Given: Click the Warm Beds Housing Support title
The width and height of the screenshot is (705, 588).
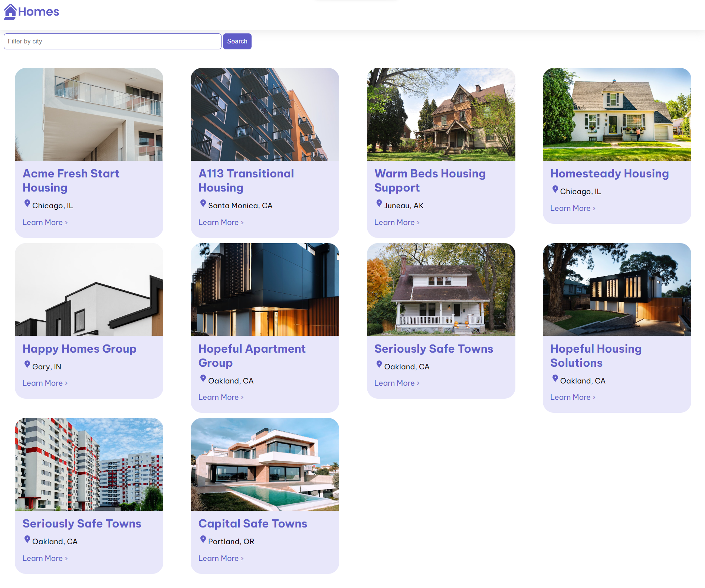Looking at the screenshot, I should pyautogui.click(x=430, y=180).
